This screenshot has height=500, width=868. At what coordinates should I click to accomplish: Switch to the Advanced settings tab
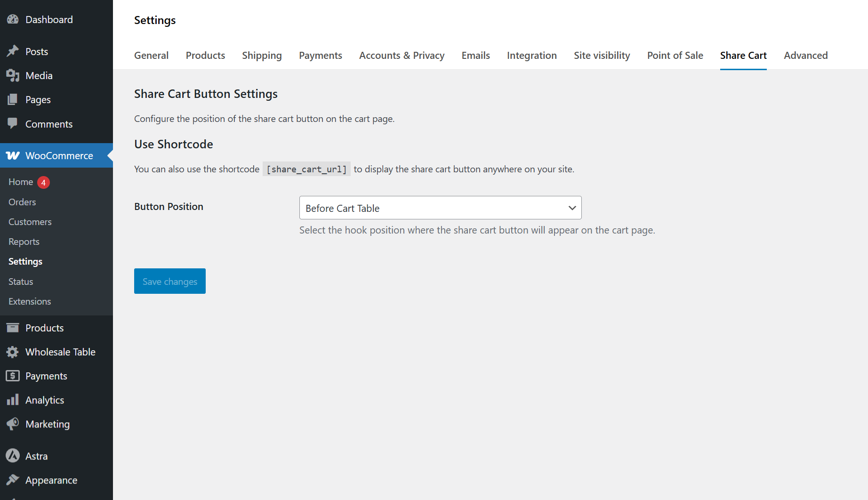click(805, 56)
